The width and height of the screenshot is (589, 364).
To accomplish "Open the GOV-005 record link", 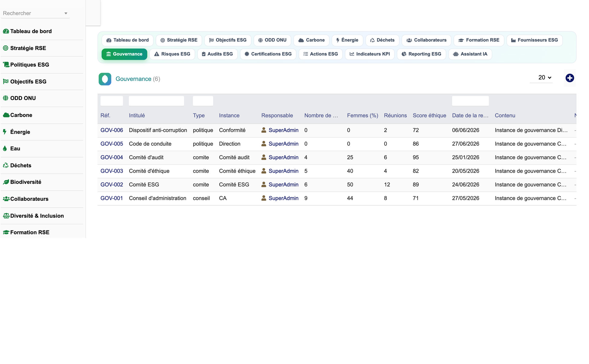I will [x=112, y=144].
